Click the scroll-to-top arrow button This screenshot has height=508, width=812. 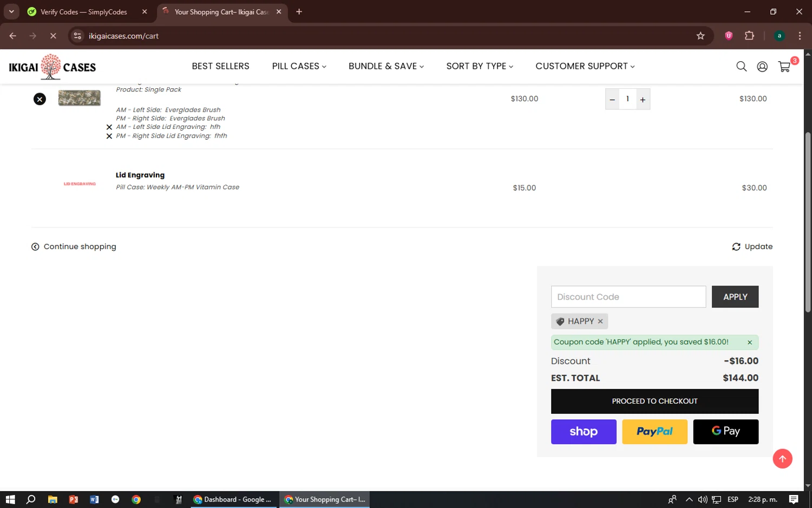click(782, 459)
